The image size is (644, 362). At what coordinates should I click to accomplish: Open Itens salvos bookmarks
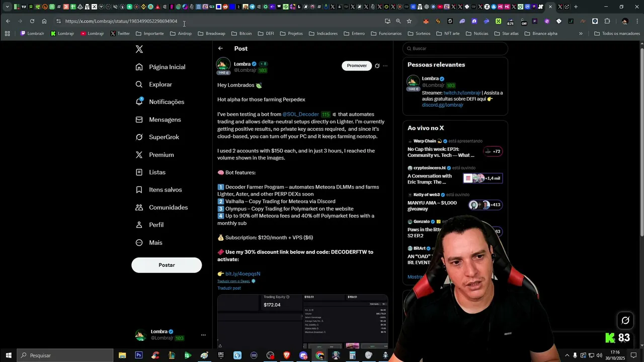[x=159, y=190]
